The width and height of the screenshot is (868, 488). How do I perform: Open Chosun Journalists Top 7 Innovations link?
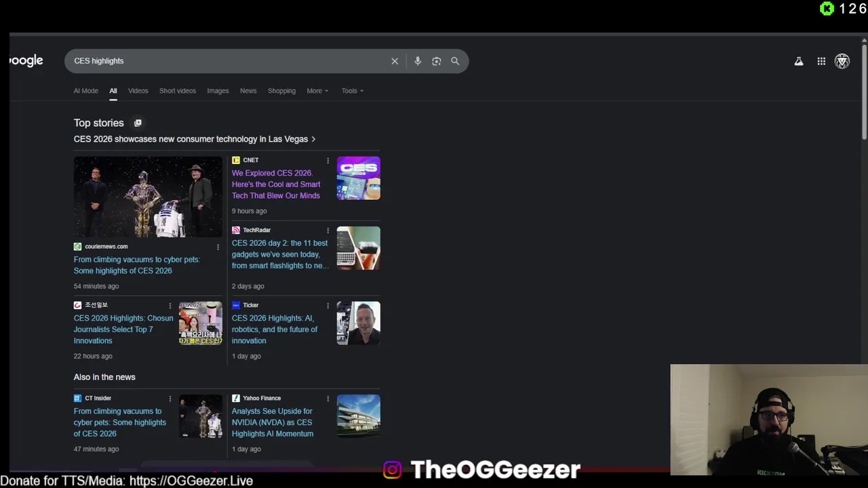pyautogui.click(x=123, y=329)
